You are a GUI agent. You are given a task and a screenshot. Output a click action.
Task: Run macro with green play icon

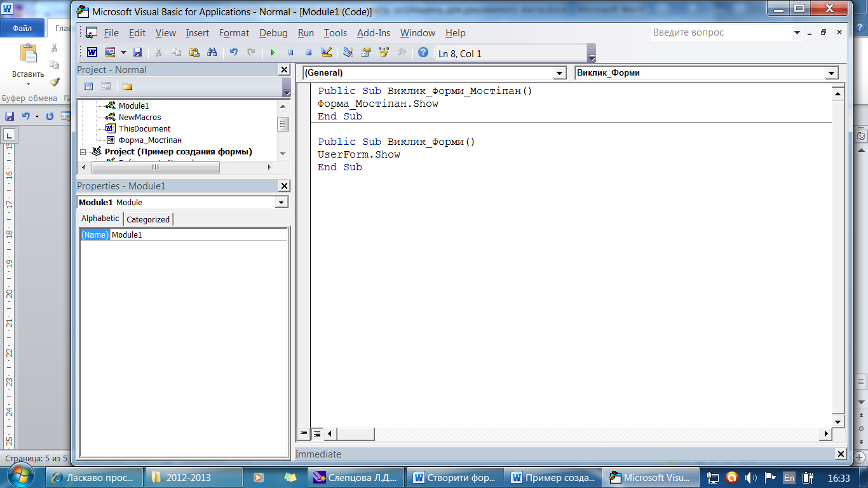coord(273,53)
